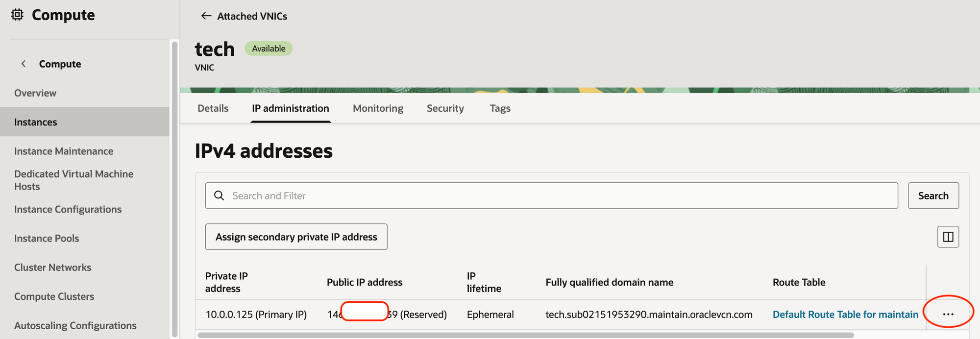Select Instance Maintenance in the sidebar

(x=64, y=151)
